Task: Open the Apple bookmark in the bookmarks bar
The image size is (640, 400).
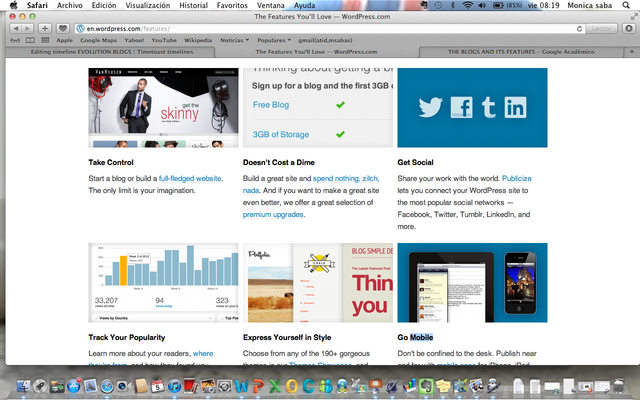Action: (x=64, y=40)
